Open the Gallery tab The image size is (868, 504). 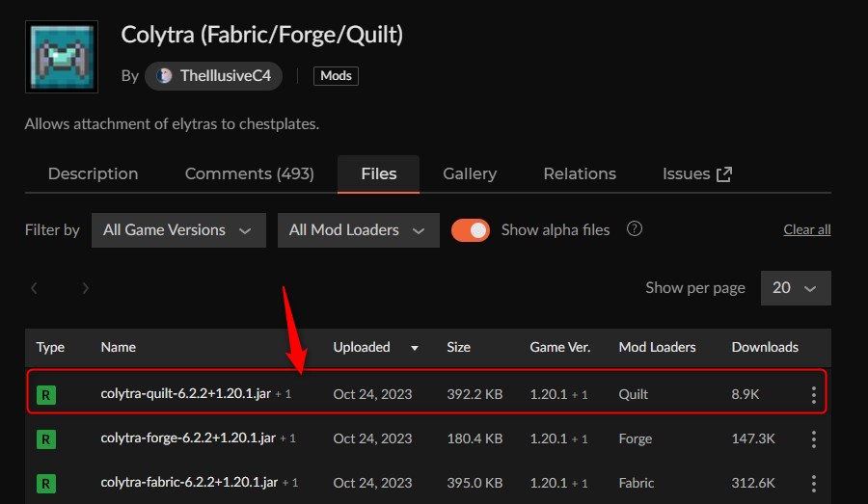coord(470,174)
